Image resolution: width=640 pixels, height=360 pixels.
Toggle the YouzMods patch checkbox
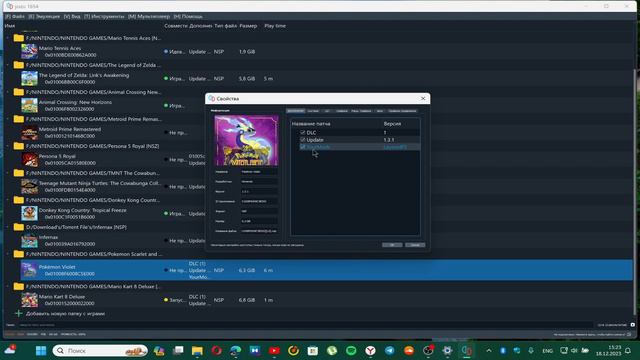pyautogui.click(x=302, y=147)
